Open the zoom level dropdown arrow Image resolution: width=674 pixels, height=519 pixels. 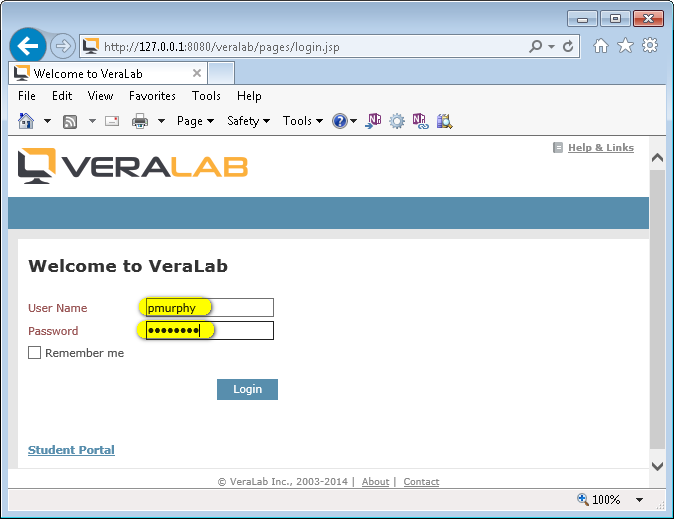point(639,500)
